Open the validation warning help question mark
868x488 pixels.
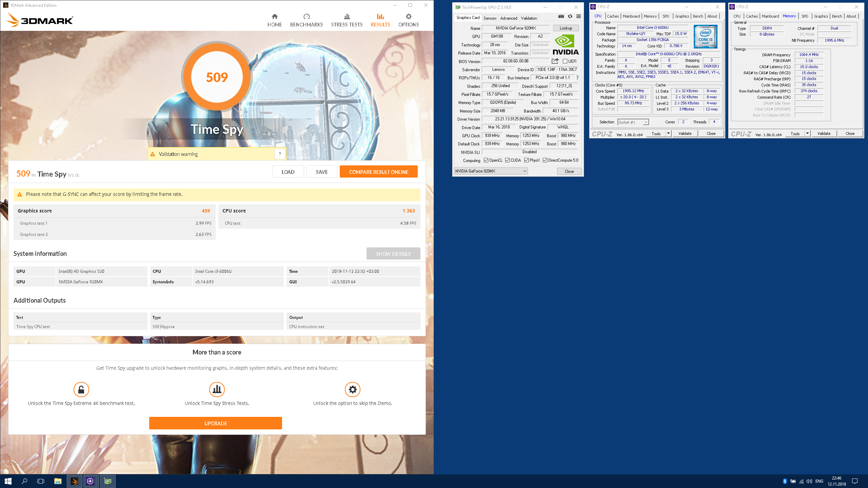click(280, 154)
